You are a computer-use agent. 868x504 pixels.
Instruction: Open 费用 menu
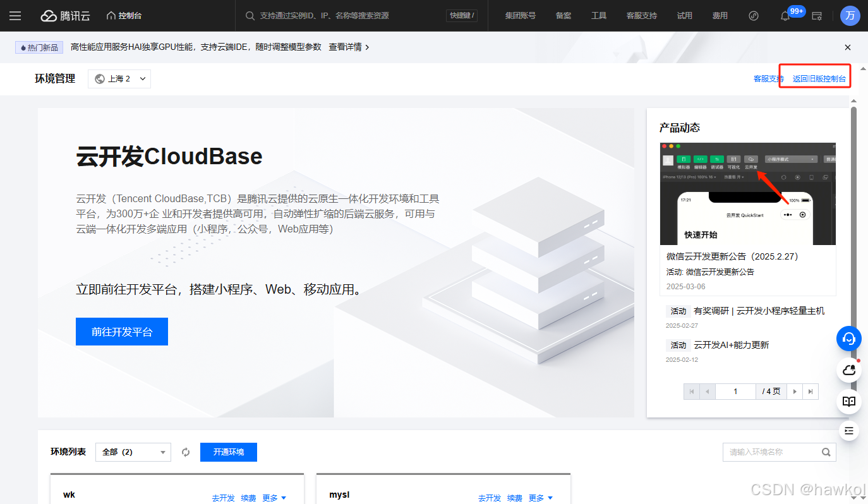pos(720,16)
